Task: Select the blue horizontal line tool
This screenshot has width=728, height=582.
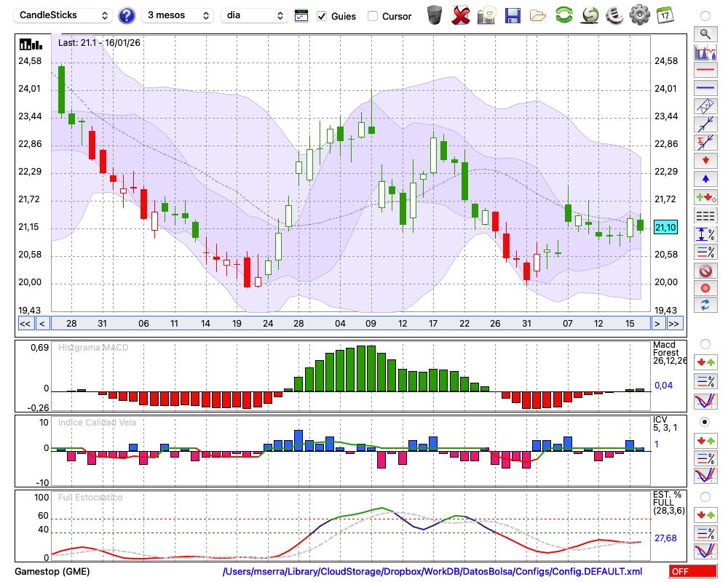Action: [705, 87]
